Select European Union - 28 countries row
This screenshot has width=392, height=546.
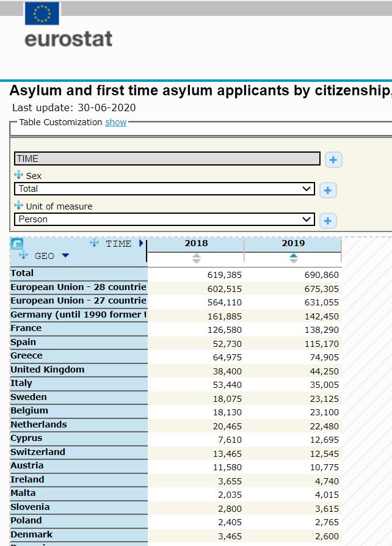[79, 288]
